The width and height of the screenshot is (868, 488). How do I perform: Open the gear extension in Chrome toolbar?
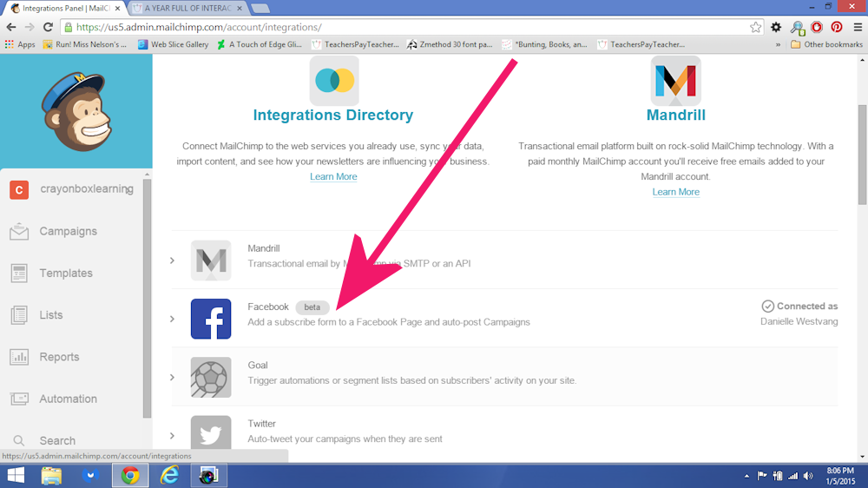coord(776,27)
